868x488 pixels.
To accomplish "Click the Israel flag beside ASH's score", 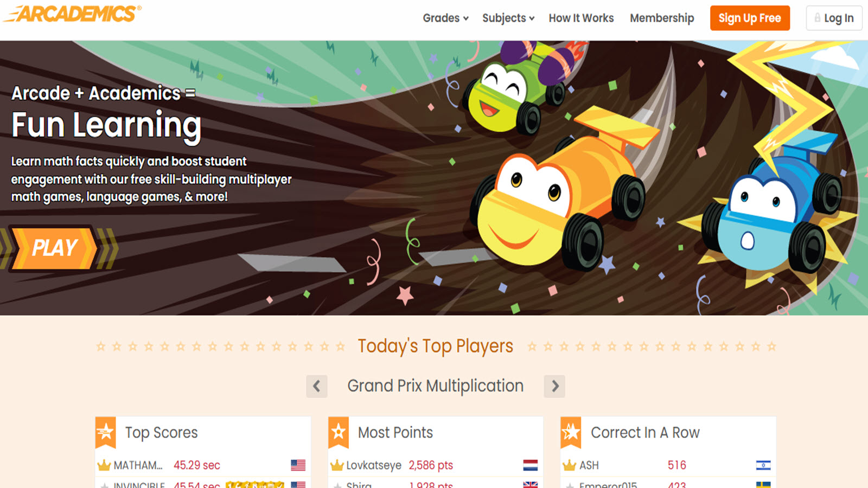I will [x=763, y=465].
